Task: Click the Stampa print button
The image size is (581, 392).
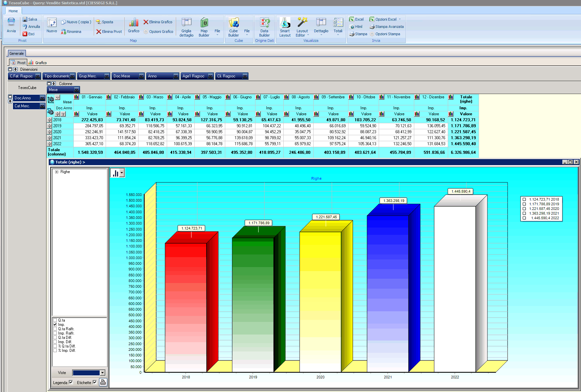Action: coord(358,34)
